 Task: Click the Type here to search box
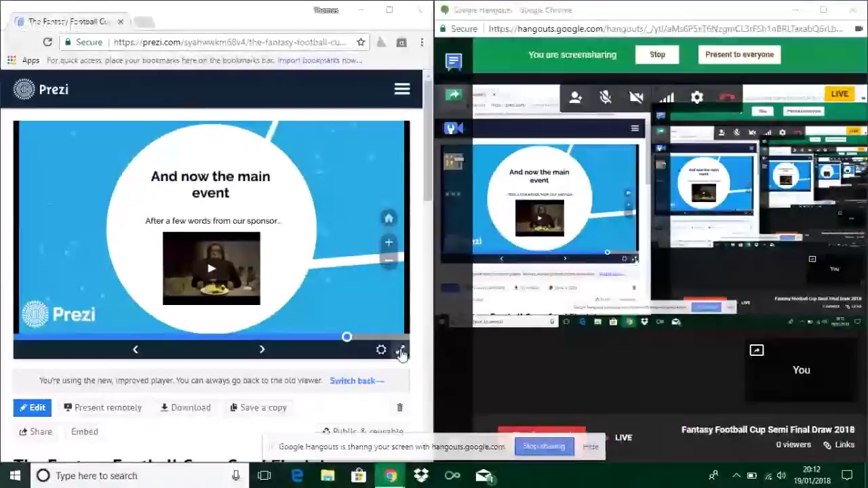pos(139,476)
